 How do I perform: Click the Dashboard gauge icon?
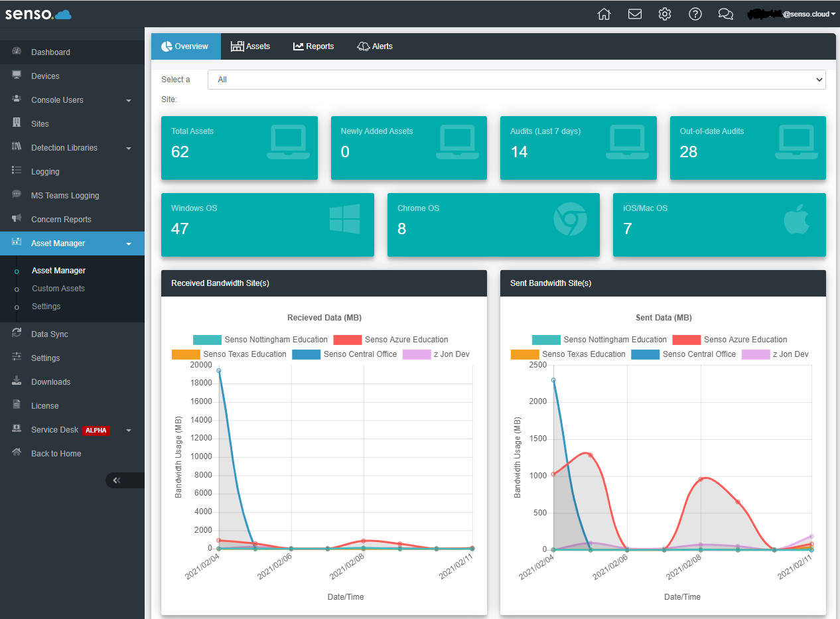(17, 52)
